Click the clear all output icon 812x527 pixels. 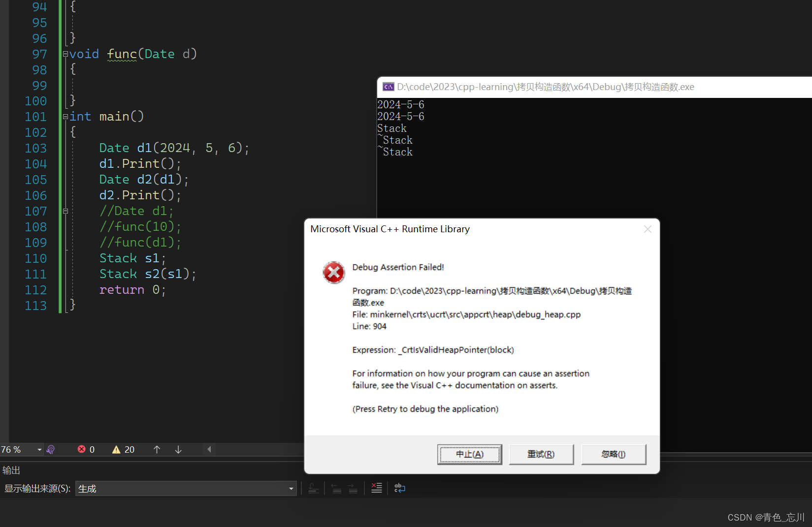[x=377, y=488]
